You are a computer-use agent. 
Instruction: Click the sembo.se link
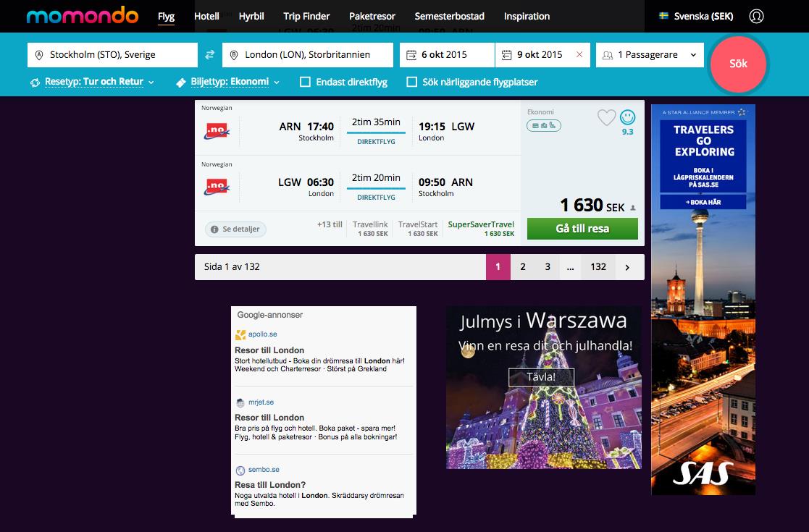[264, 470]
